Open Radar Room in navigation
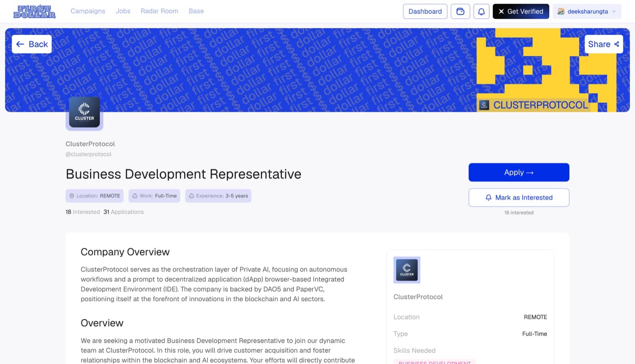635x364 pixels. [x=159, y=11]
